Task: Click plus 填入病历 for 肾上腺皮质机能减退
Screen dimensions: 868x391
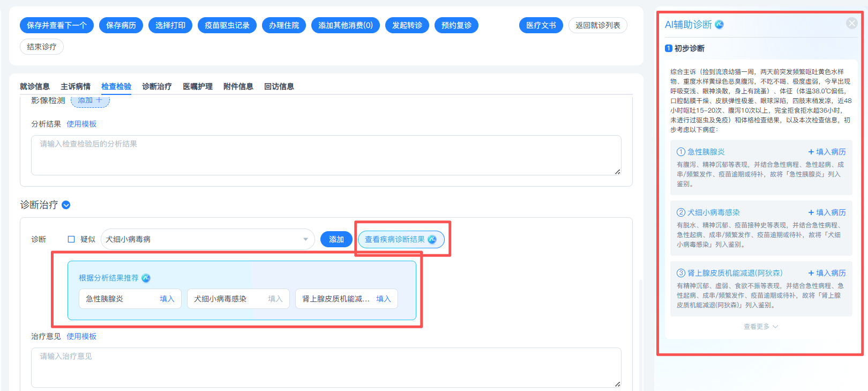Action: tap(827, 273)
